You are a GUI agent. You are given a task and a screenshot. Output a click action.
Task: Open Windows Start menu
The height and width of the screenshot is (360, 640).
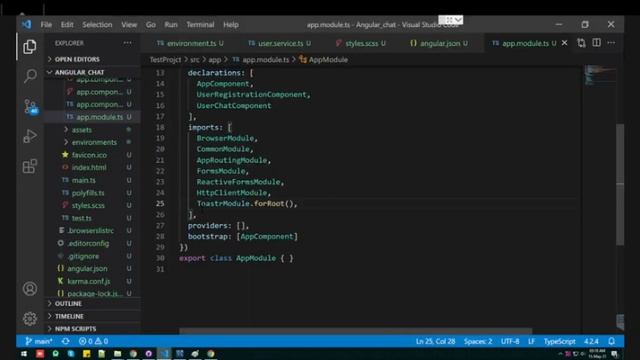24,354
